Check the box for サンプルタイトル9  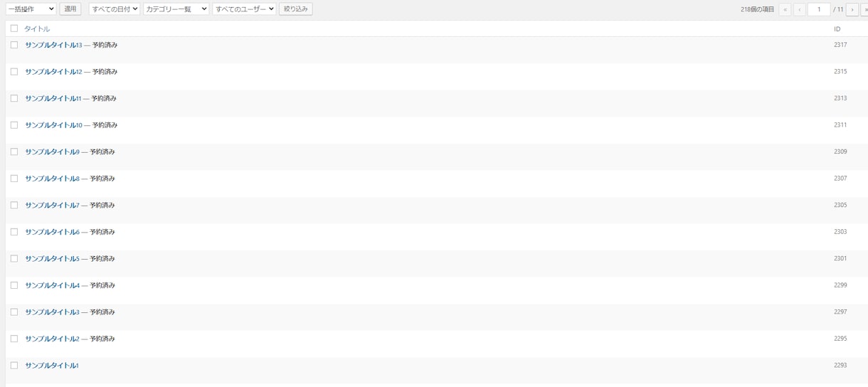point(14,152)
